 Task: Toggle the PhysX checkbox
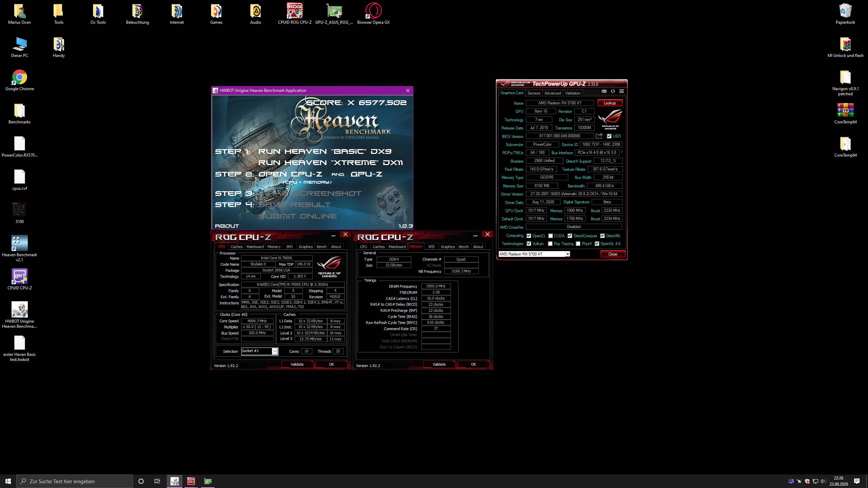click(578, 244)
